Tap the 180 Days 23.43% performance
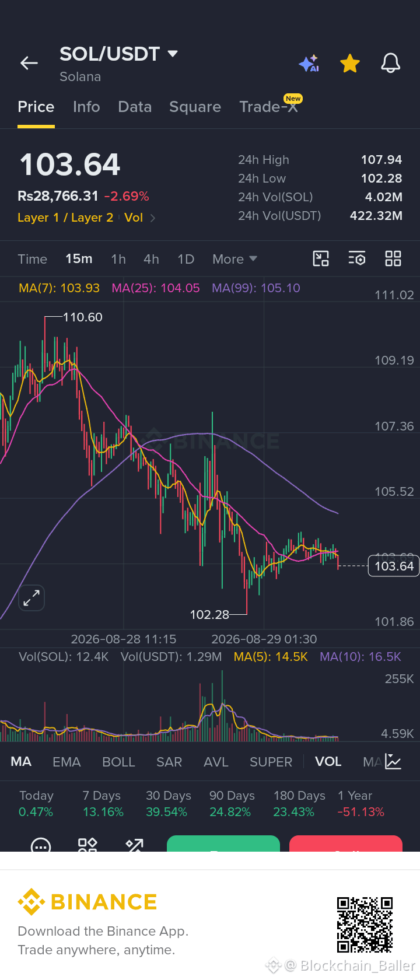Viewport: 420px width, 980px height. tap(299, 804)
